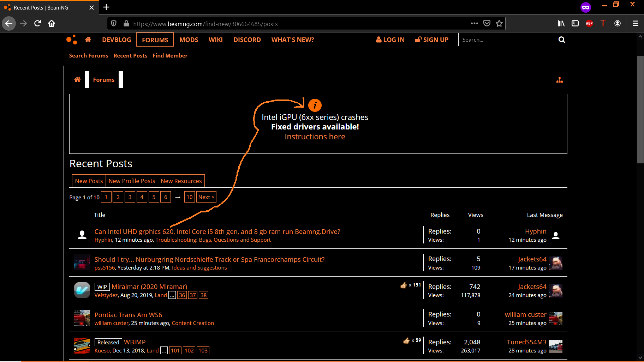Click the WIP prefix label on Miraimar
This screenshot has height=362, width=644.
tap(102, 287)
